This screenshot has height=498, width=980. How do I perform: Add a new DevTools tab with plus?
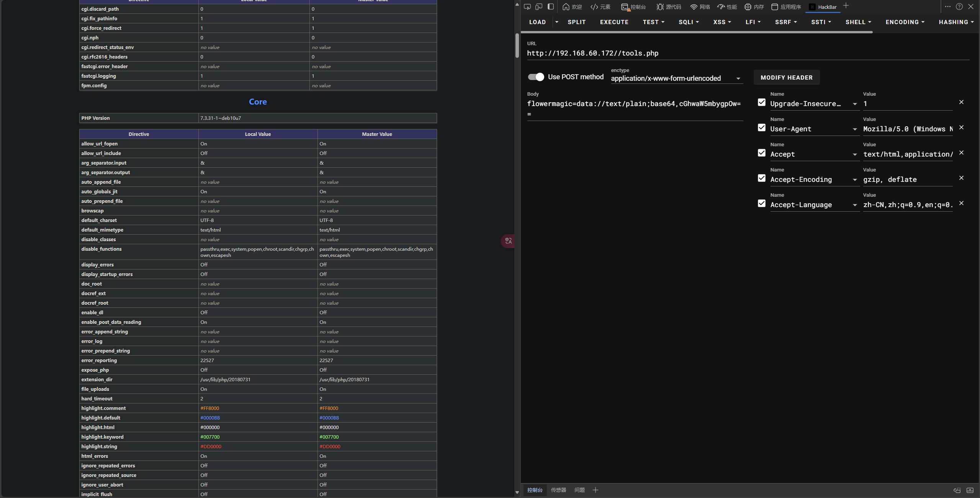pyautogui.click(x=846, y=6)
